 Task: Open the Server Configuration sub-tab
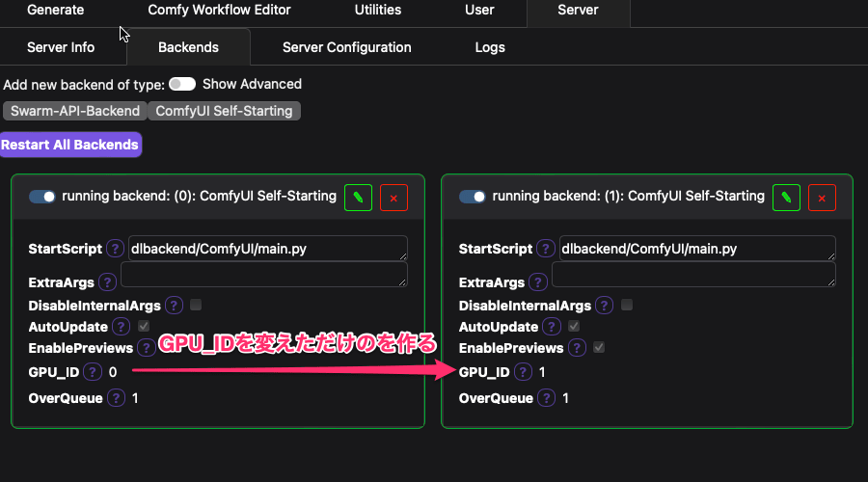coord(347,47)
